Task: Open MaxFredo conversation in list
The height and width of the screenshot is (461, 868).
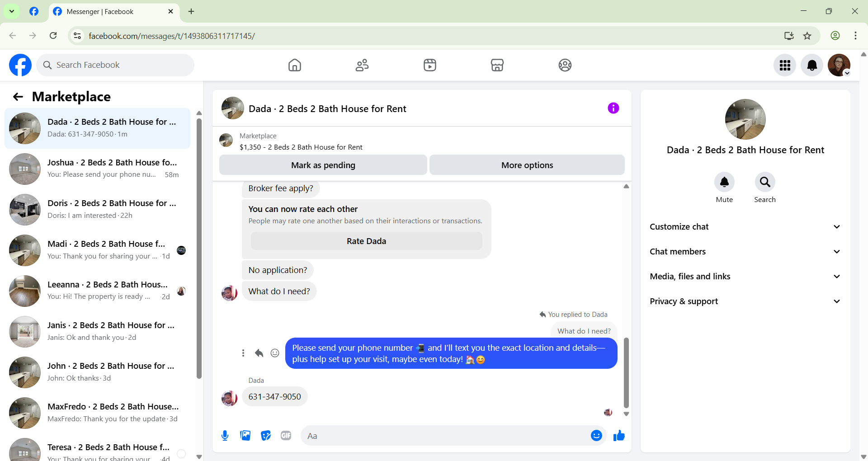Action: (97, 413)
